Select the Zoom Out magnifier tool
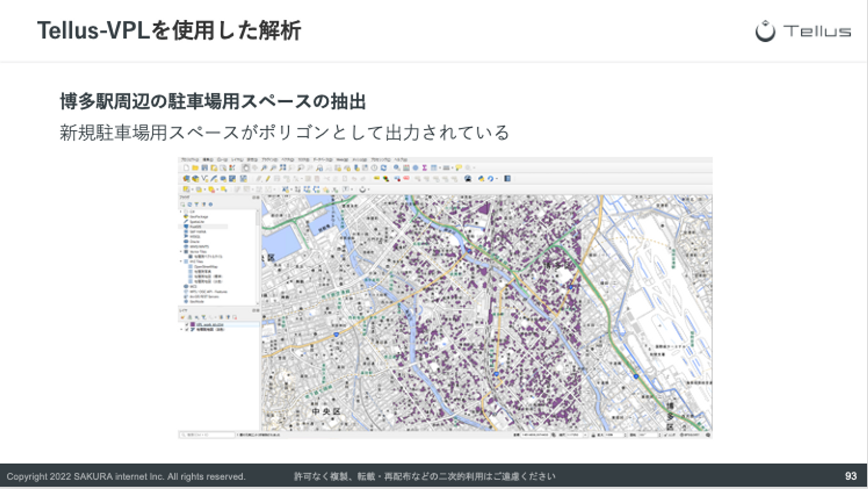 pyautogui.click(x=273, y=168)
